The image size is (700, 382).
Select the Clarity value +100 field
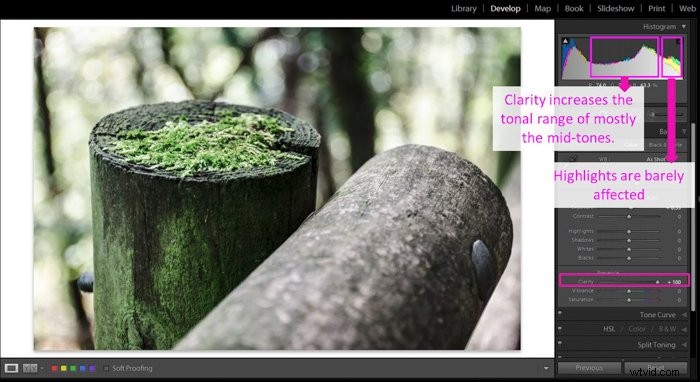pyautogui.click(x=674, y=282)
